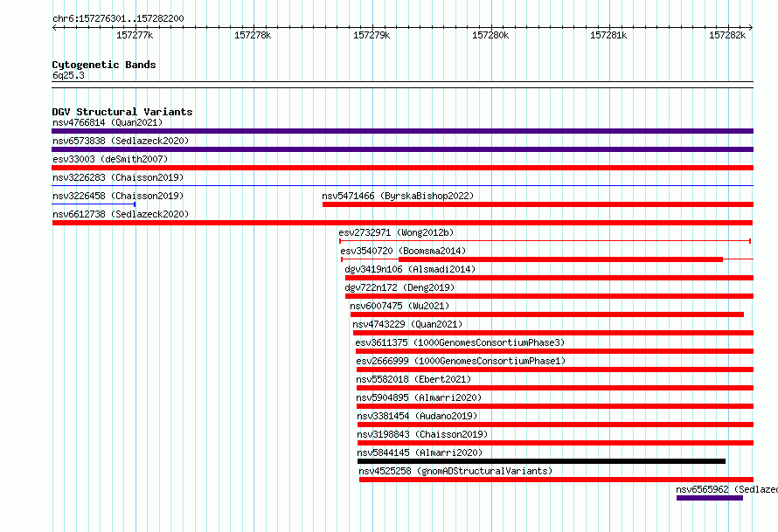Select the short purple nsv6565962 bar
Viewport: 778px width, 532px height.
coord(710,498)
